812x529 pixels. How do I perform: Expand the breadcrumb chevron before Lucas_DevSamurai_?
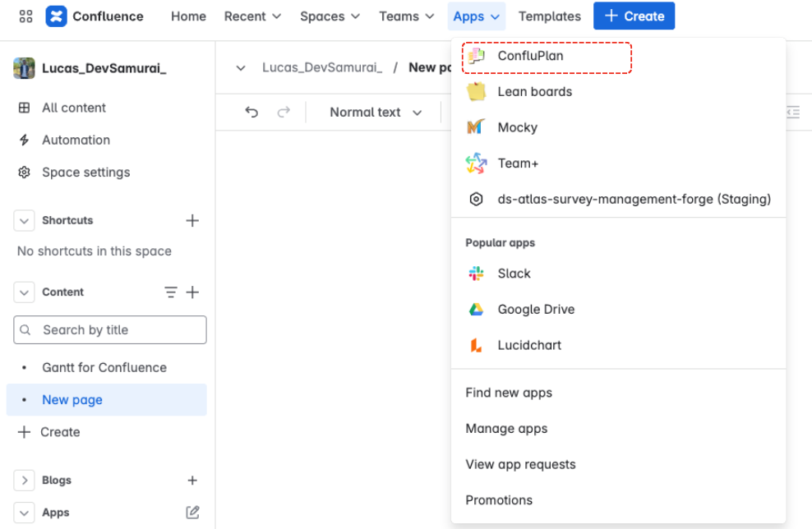240,68
